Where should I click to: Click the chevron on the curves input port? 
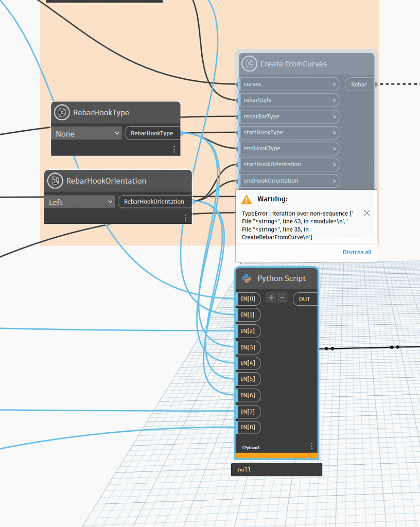point(335,84)
